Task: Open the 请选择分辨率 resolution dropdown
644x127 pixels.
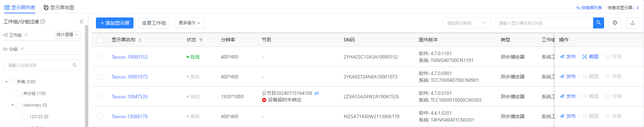Action: tap(467, 23)
